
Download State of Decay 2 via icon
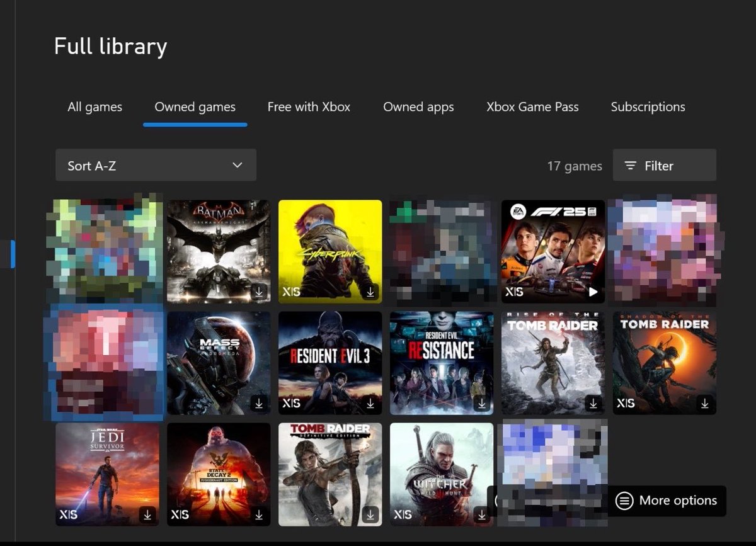(x=259, y=515)
